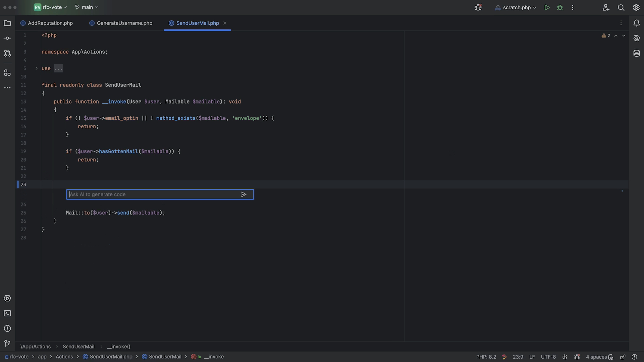Open the Commit tool window
The image size is (644, 362).
pos(7,38)
